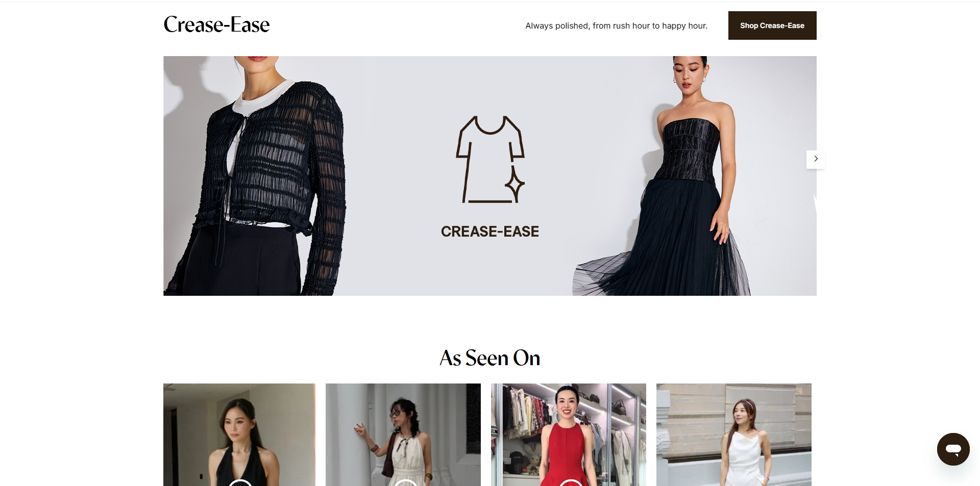The width and height of the screenshot is (980, 486).
Task: Open the thumbnail of woman in white slip dress
Action: 734,434
